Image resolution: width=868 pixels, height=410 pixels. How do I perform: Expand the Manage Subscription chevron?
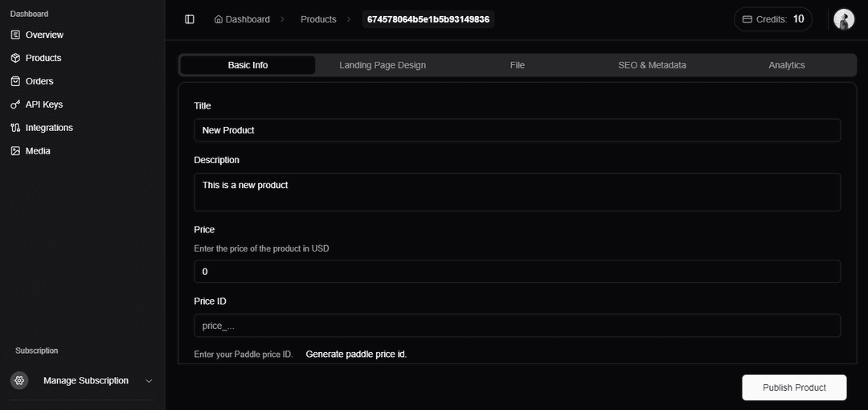(x=149, y=381)
